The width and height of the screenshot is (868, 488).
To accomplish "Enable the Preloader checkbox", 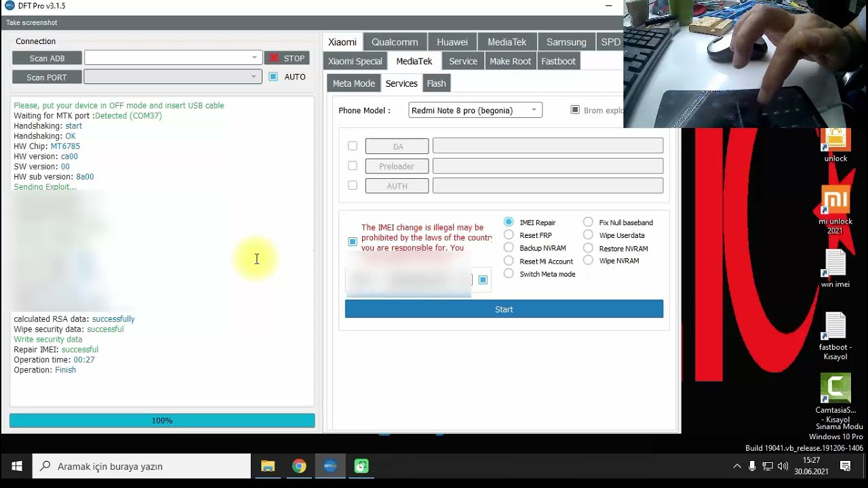I will [353, 165].
